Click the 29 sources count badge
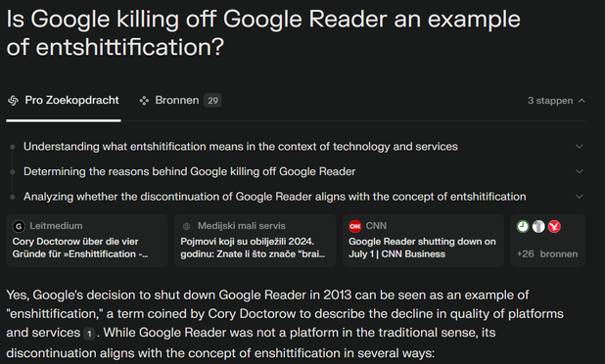 (212, 101)
